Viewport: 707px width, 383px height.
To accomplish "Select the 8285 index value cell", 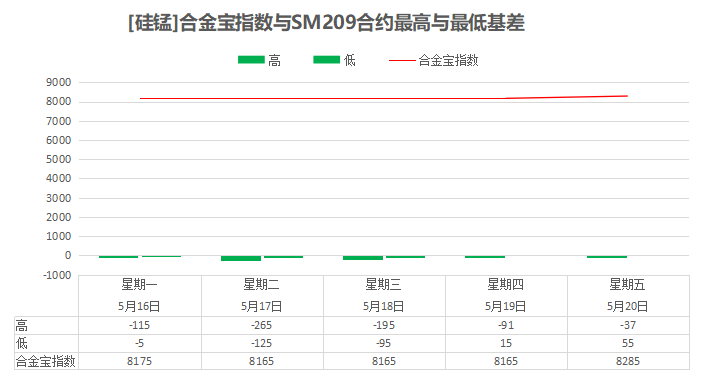I will click(x=628, y=361).
